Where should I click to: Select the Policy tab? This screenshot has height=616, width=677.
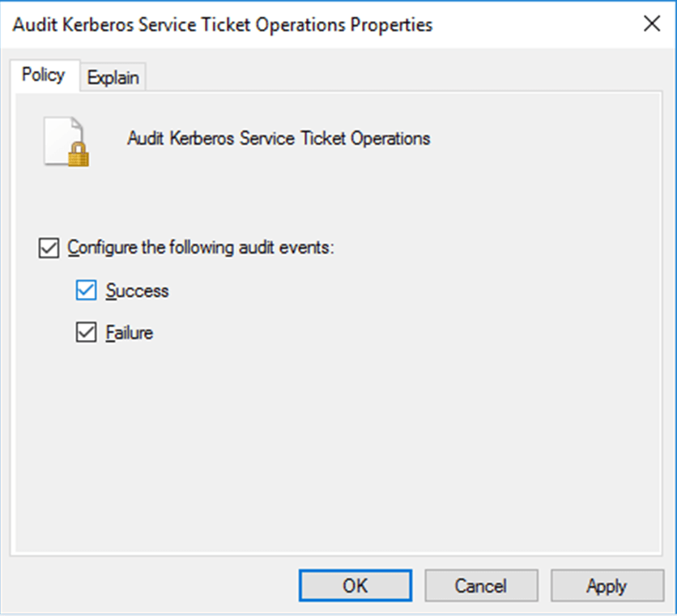click(x=43, y=75)
